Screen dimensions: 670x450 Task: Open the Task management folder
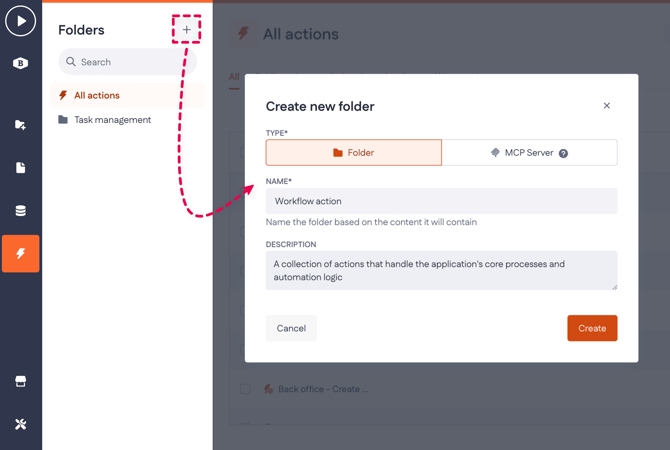pos(112,120)
